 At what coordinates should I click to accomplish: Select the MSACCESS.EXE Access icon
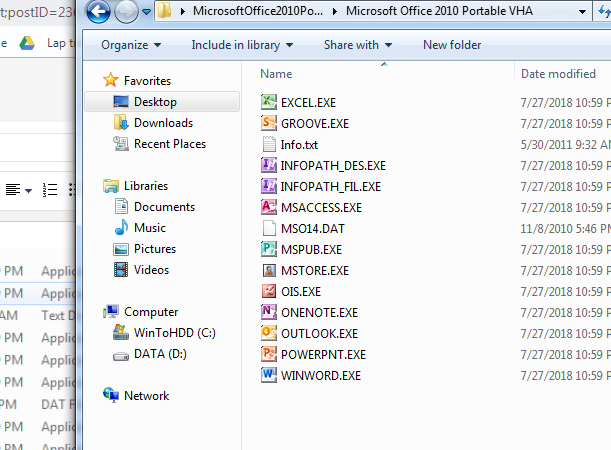point(269,208)
